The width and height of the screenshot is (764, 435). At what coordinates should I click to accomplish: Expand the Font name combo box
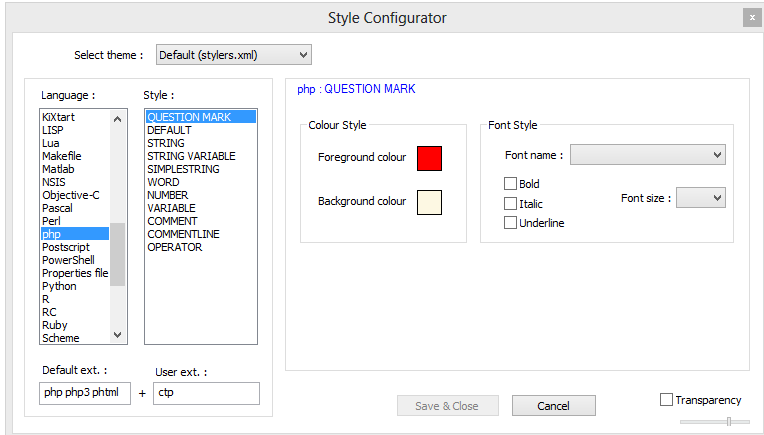[647, 155]
